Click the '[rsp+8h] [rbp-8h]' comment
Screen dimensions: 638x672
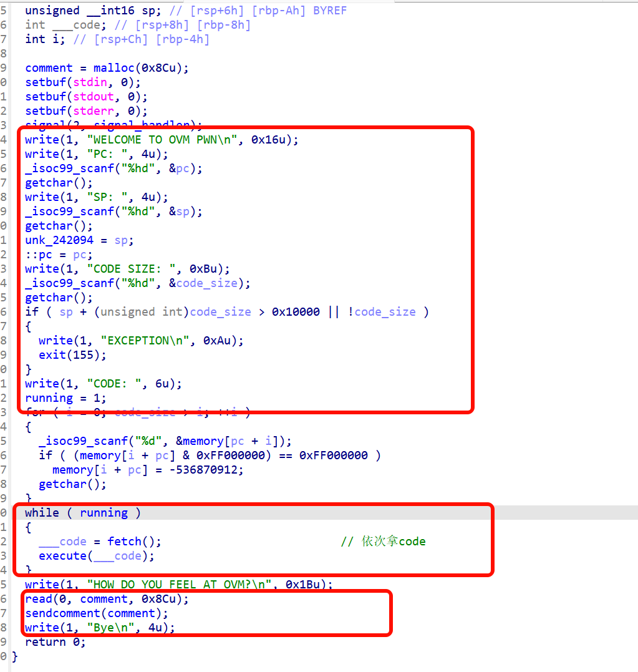pos(193,25)
